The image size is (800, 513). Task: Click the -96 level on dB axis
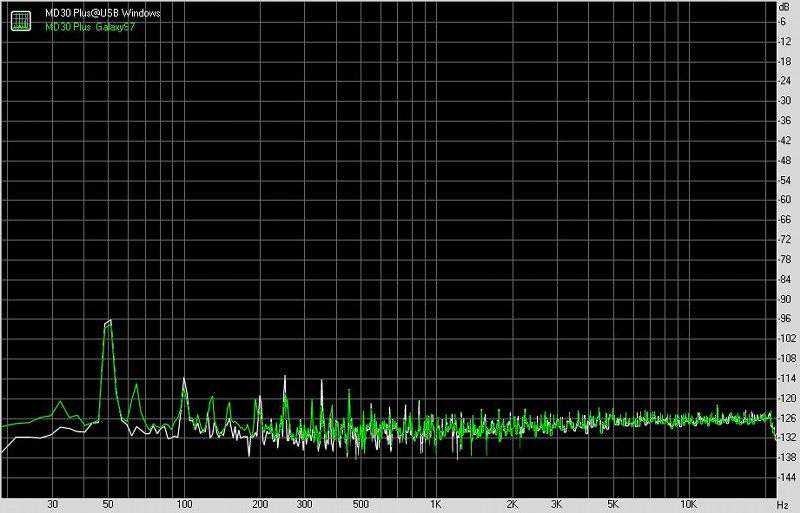tap(786, 319)
